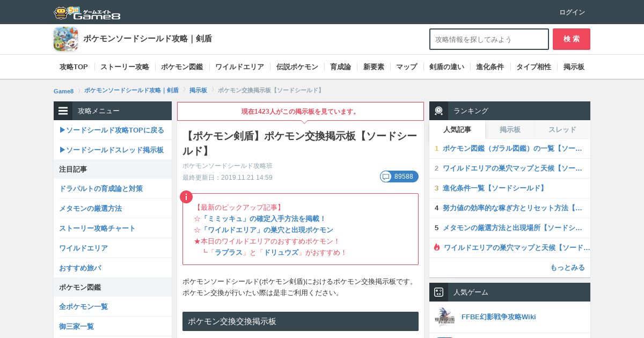
Task: Open 「ワイルドエリア」の巣穴と出現ポケモン pickup link
Action: point(267,230)
